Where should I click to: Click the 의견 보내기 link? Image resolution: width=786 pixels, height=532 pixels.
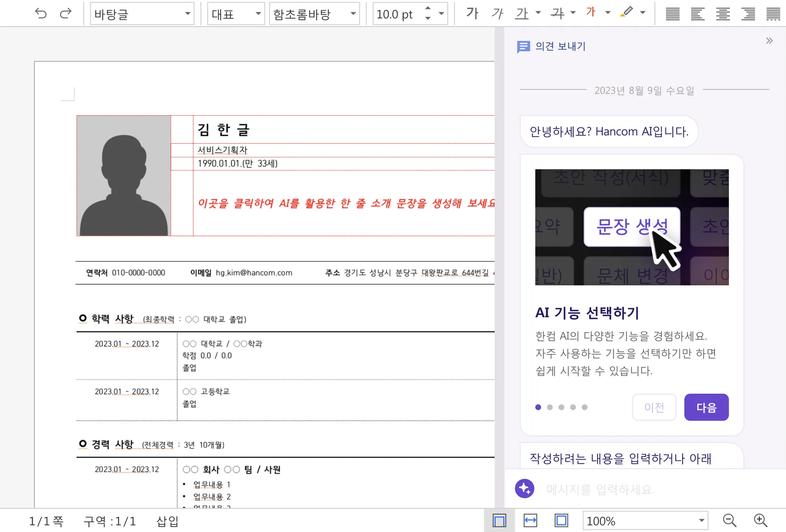(x=560, y=46)
